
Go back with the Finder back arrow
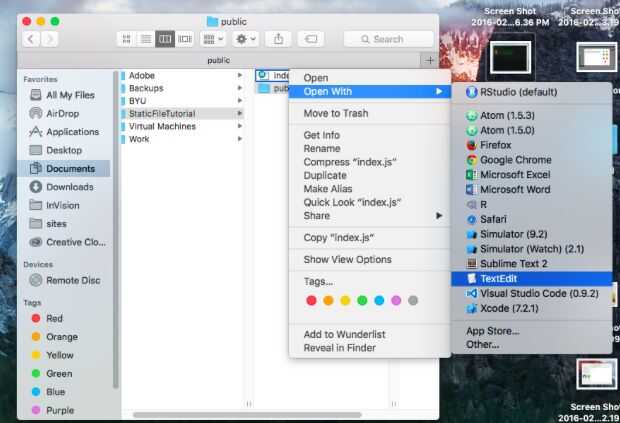pos(31,39)
